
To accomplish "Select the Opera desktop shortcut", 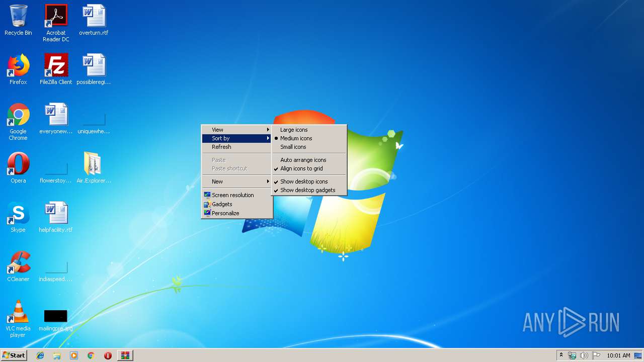I will point(18,168).
